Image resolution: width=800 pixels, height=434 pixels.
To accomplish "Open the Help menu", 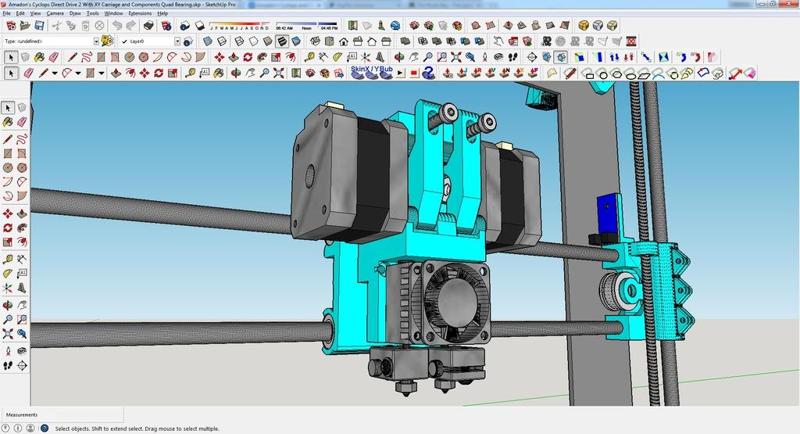I will pyautogui.click(x=162, y=13).
